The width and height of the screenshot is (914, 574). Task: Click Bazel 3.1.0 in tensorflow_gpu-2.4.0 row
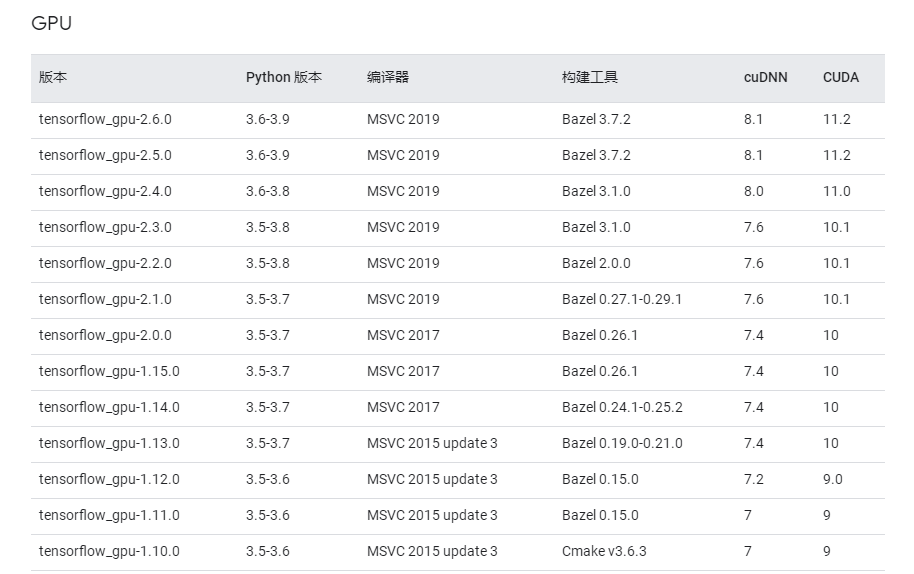596,192
